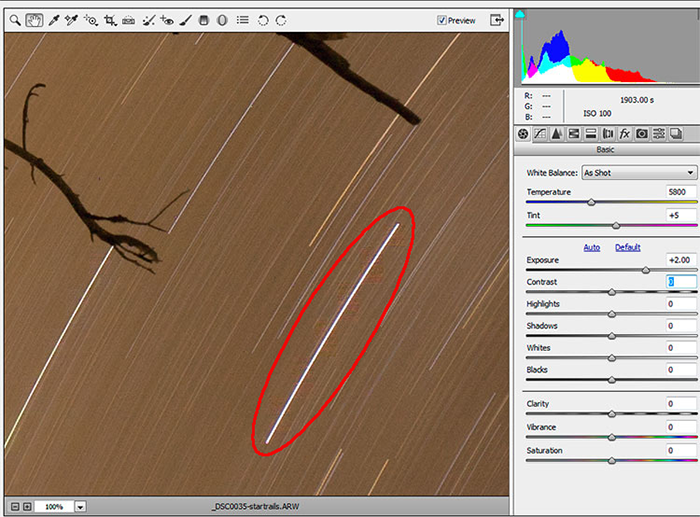Click the Shadows value field
The image size is (700, 517).
[681, 325]
